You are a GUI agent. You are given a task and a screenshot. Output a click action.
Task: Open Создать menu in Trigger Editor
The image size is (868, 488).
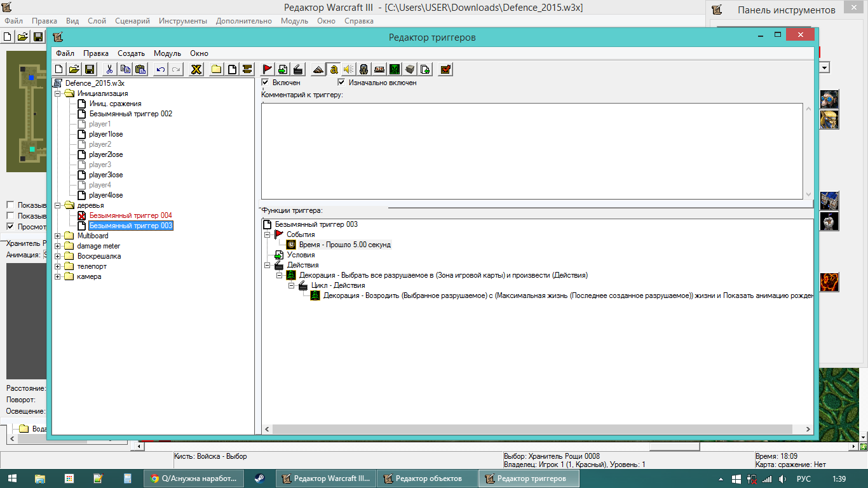click(131, 53)
